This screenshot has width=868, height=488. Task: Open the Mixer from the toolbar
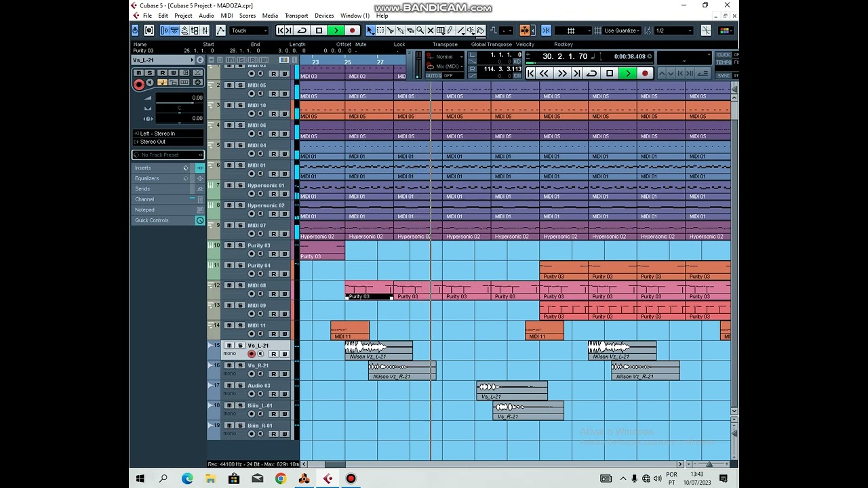(205, 30)
